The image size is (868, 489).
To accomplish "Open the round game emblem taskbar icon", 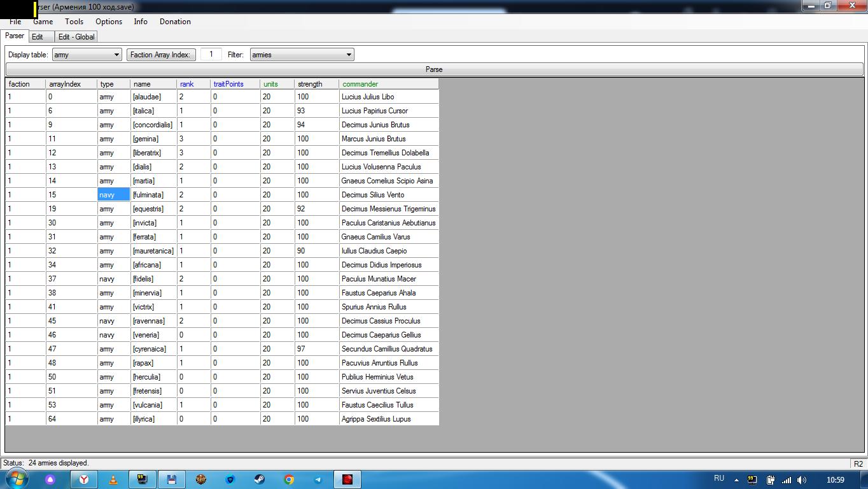I will point(200,479).
